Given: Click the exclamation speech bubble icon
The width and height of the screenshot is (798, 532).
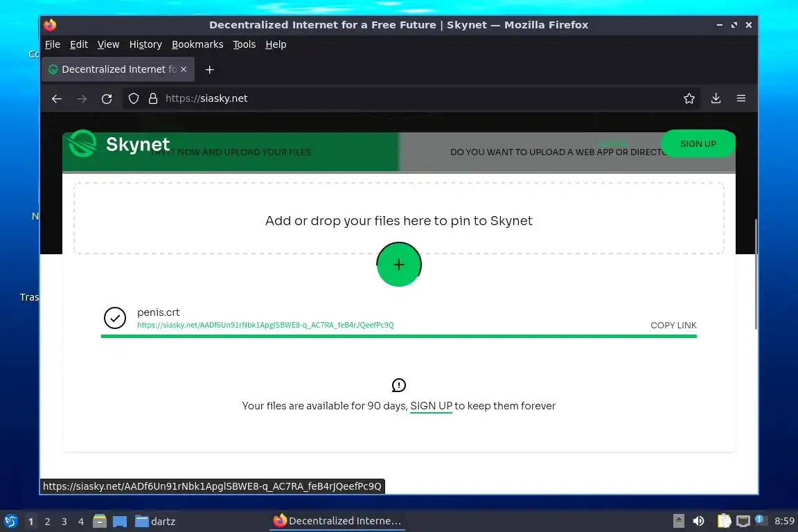Looking at the screenshot, I should pos(399,385).
